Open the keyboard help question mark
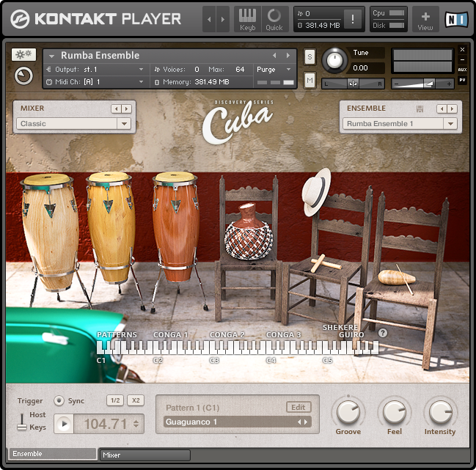 [x=383, y=333]
